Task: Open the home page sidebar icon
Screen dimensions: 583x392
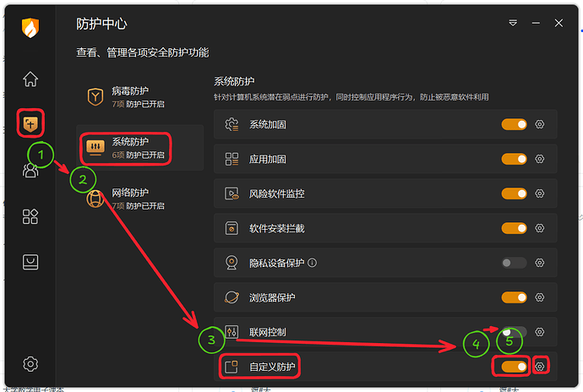Action: point(30,79)
